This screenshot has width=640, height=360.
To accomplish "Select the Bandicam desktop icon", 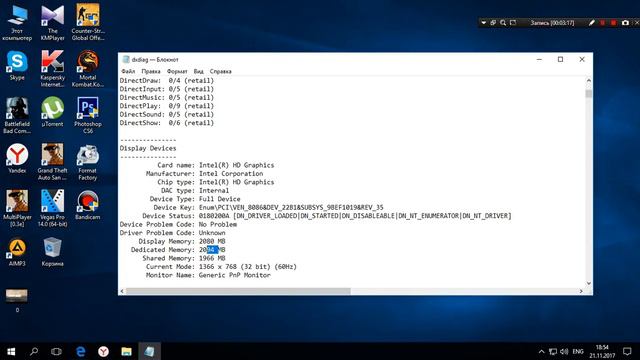I will pyautogui.click(x=88, y=205).
